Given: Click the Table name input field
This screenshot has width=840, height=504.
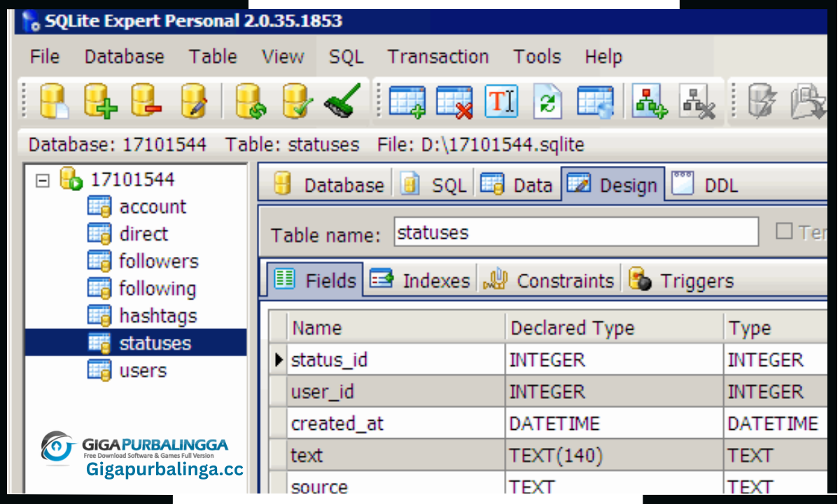Looking at the screenshot, I should click(576, 232).
